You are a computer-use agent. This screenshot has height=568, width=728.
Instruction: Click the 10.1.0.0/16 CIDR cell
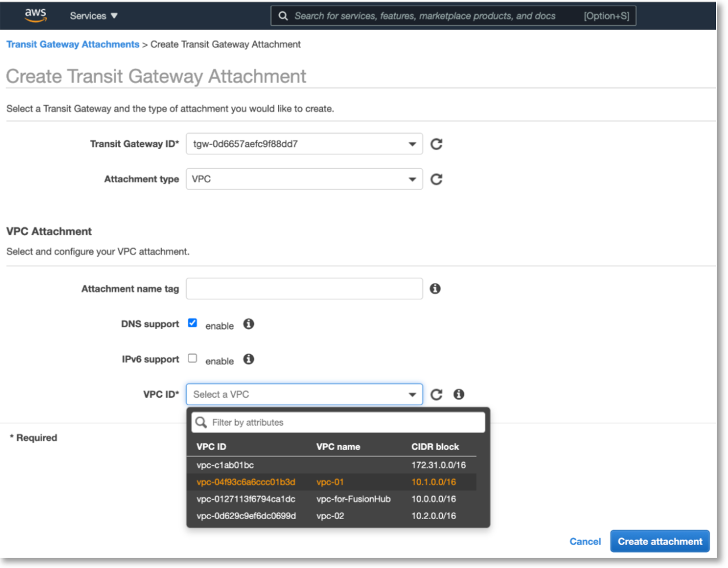[x=434, y=482]
